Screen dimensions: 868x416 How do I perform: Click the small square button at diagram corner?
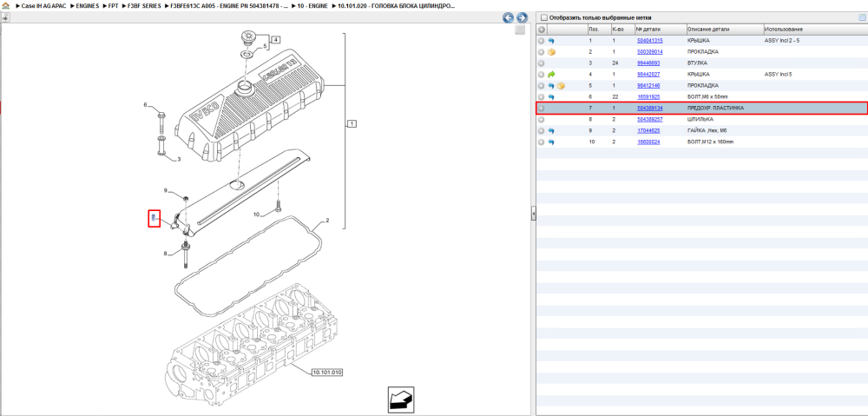coord(520,30)
